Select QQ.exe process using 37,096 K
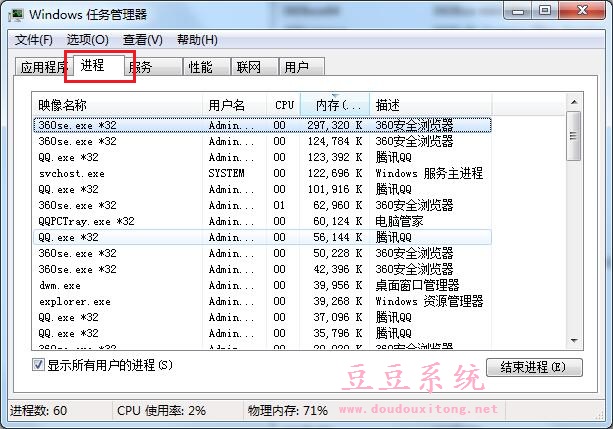Viewport: 613px width, 429px height. point(262,317)
